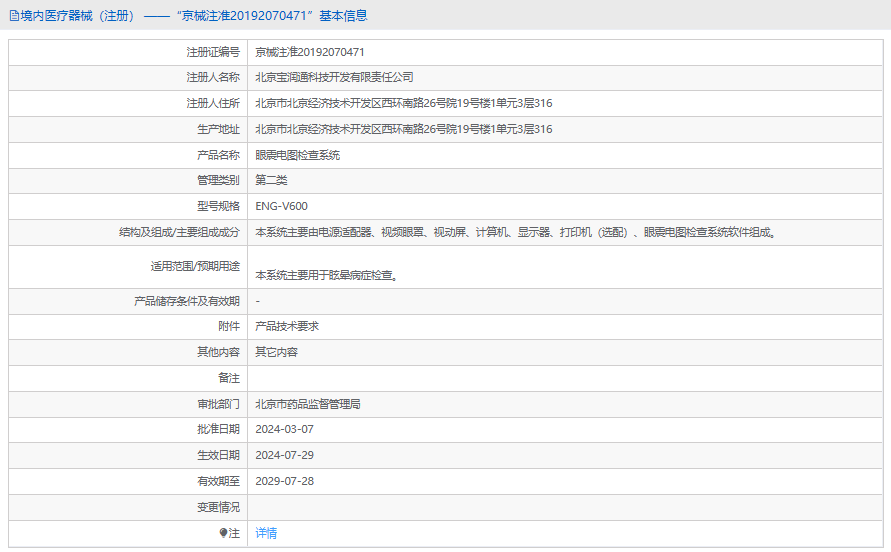
Task: Click the address value in 注册人住所 row
Action: 403,103
